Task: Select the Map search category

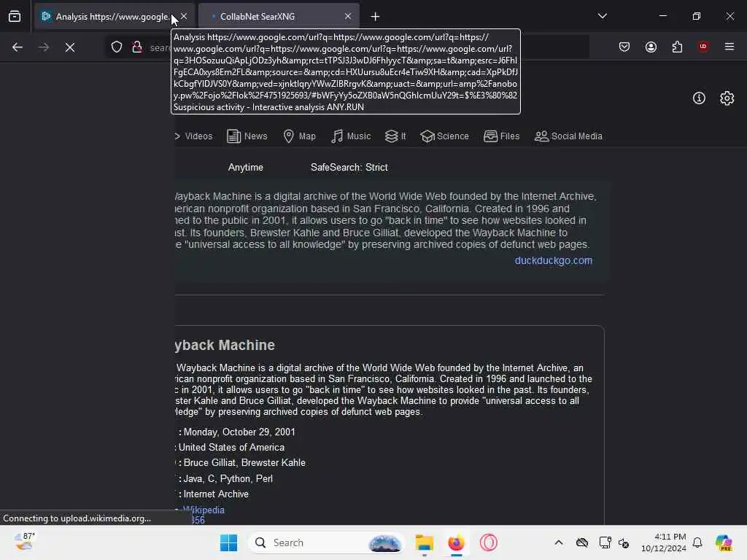Action: pos(300,136)
